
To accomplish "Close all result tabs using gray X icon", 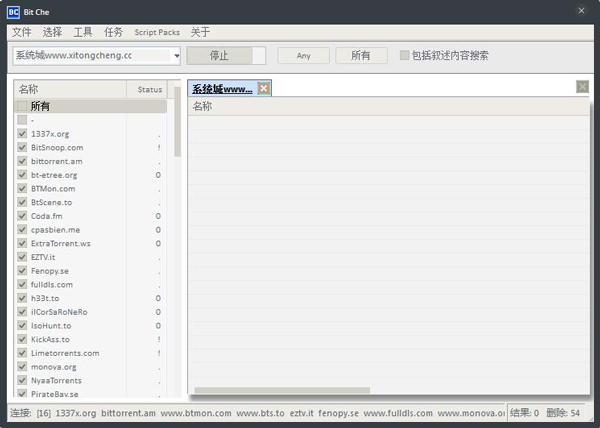I will point(582,87).
